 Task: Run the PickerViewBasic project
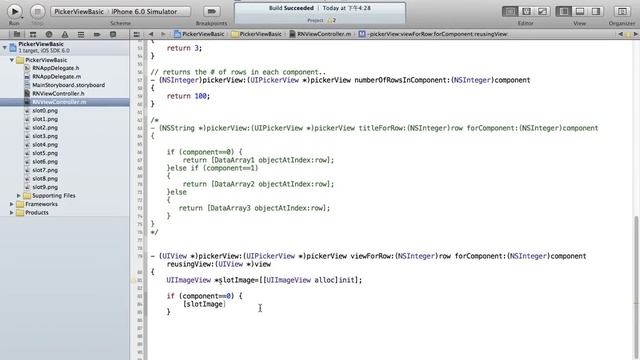click(x=14, y=11)
